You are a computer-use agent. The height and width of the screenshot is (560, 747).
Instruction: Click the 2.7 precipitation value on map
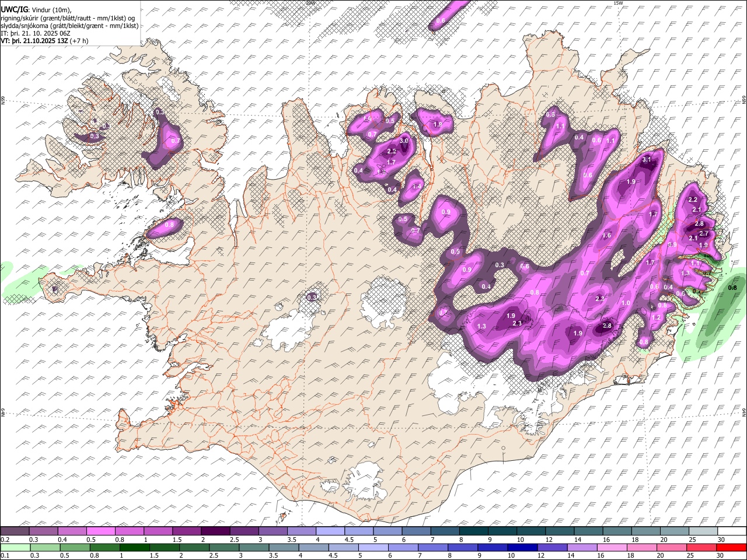(x=704, y=234)
